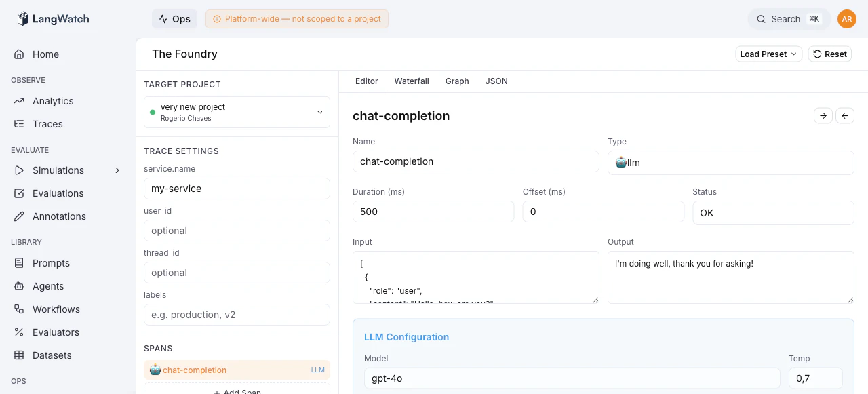Open Agents from the sidebar
Viewport: 868px width, 394px height.
(49, 285)
